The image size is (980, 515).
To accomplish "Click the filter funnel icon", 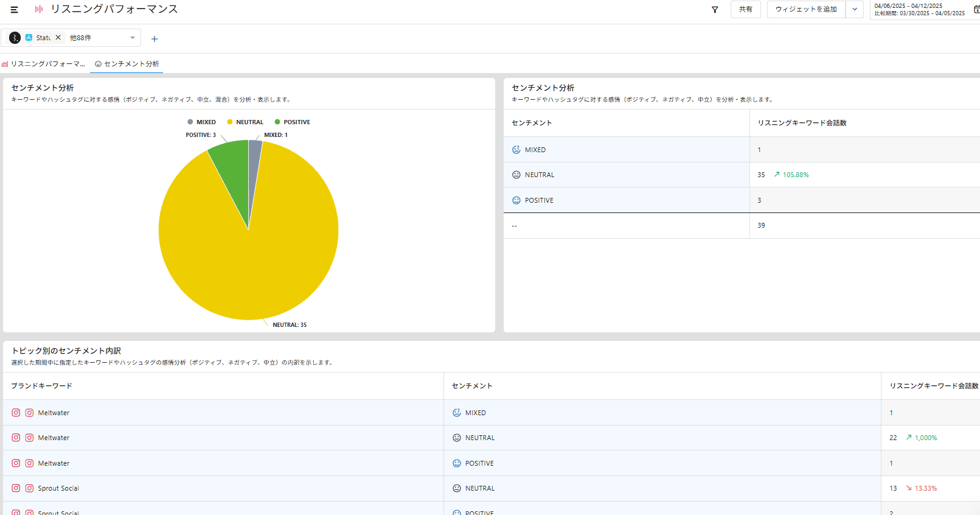I will tap(715, 10).
